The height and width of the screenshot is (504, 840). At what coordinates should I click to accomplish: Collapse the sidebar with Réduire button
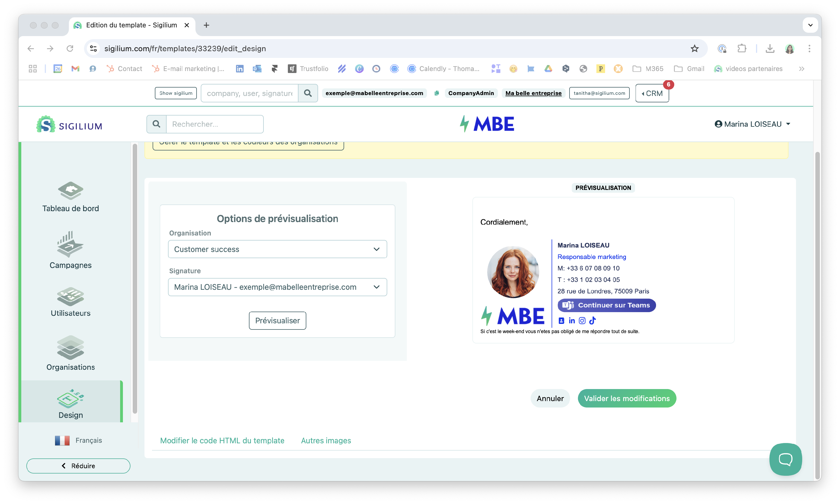point(78,466)
